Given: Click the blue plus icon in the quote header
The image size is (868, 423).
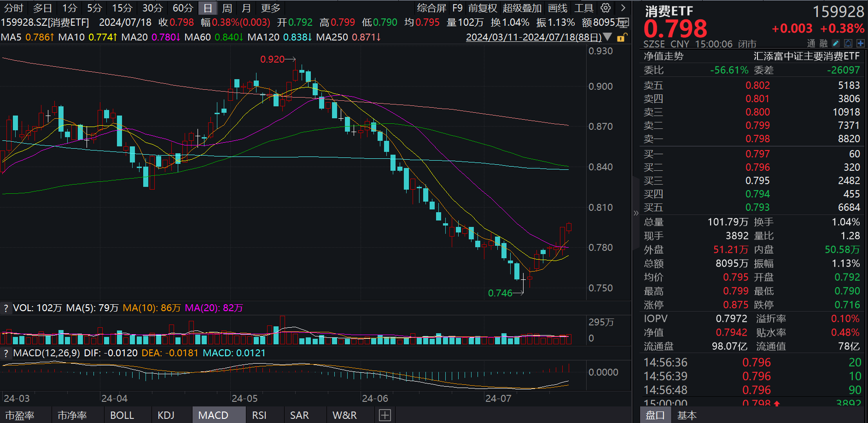Looking at the screenshot, I should pos(860,43).
